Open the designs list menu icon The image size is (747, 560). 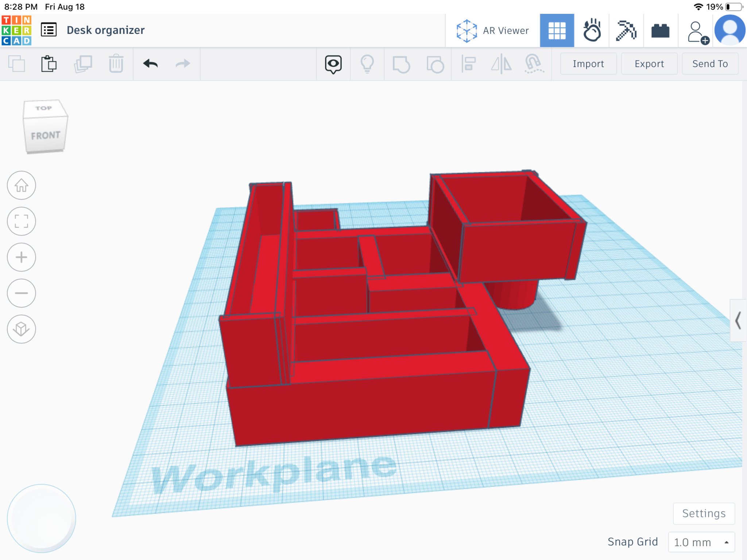49,30
